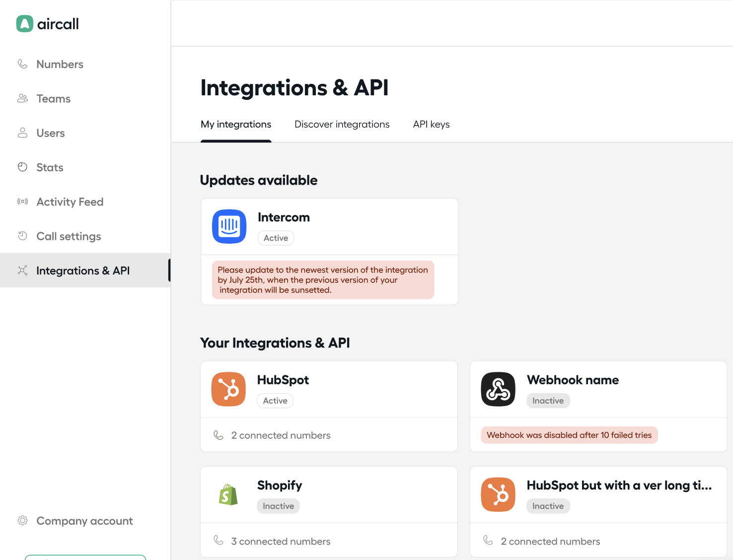Click the phone icon beside Numbers
Screen dimensions: 733x560
coord(22,64)
